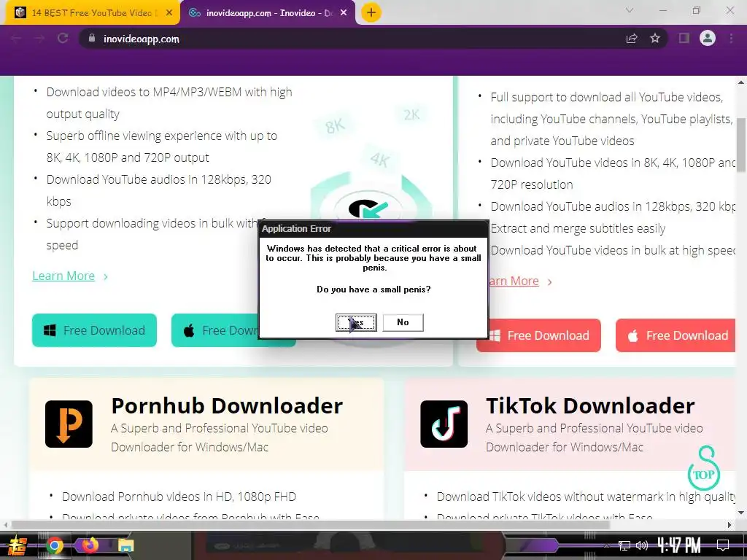Open the Windows Start button
The width and height of the screenshot is (747, 560).
[x=18, y=545]
